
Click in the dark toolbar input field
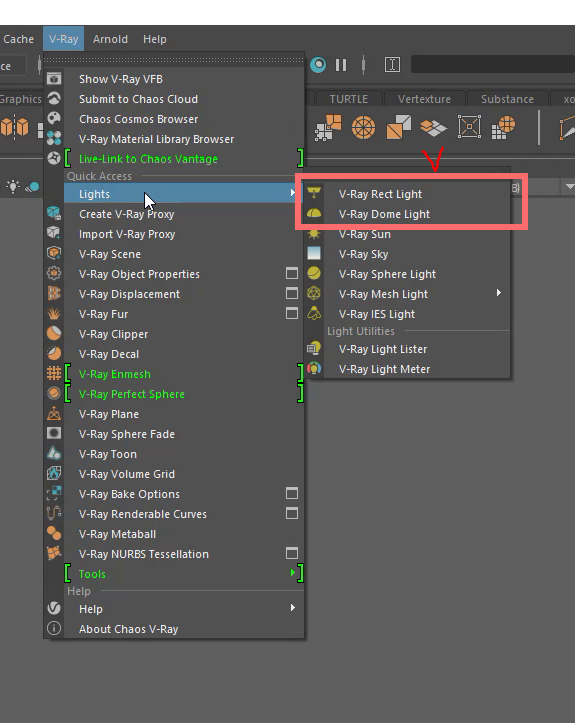pyautogui.click(x=492, y=65)
